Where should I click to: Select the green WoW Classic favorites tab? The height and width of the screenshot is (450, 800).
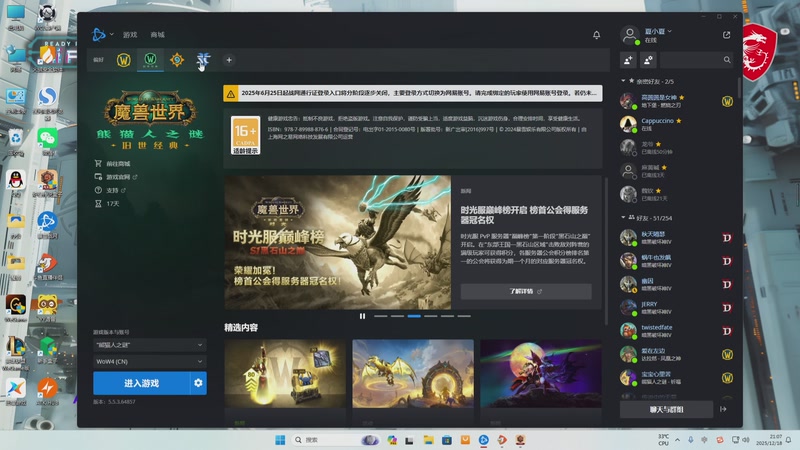tap(150, 60)
